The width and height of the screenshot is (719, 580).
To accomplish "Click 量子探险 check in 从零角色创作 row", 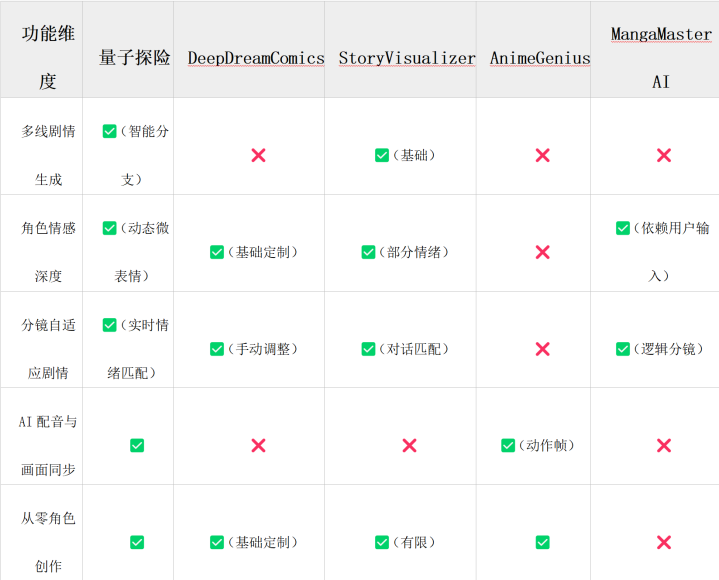I will tap(137, 542).
